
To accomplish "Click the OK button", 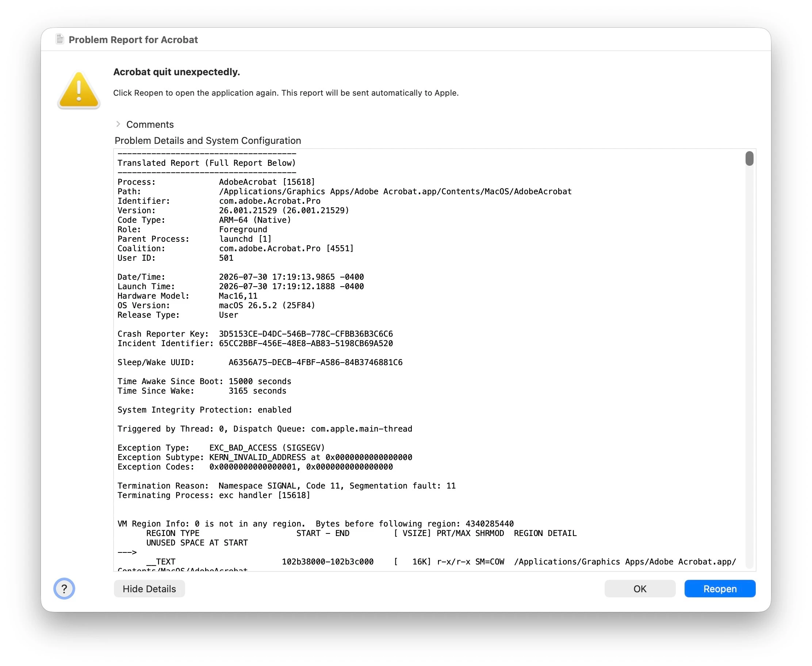I will [640, 589].
